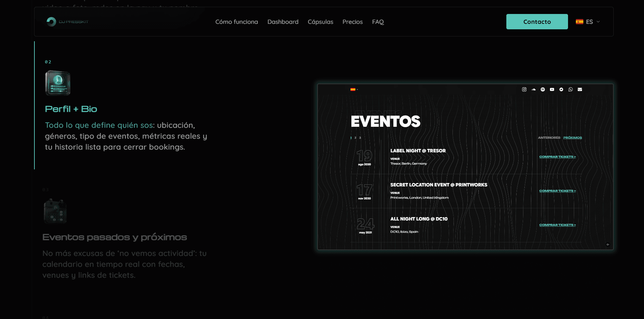
Task: Click the step number 02 label
Action: tap(48, 62)
